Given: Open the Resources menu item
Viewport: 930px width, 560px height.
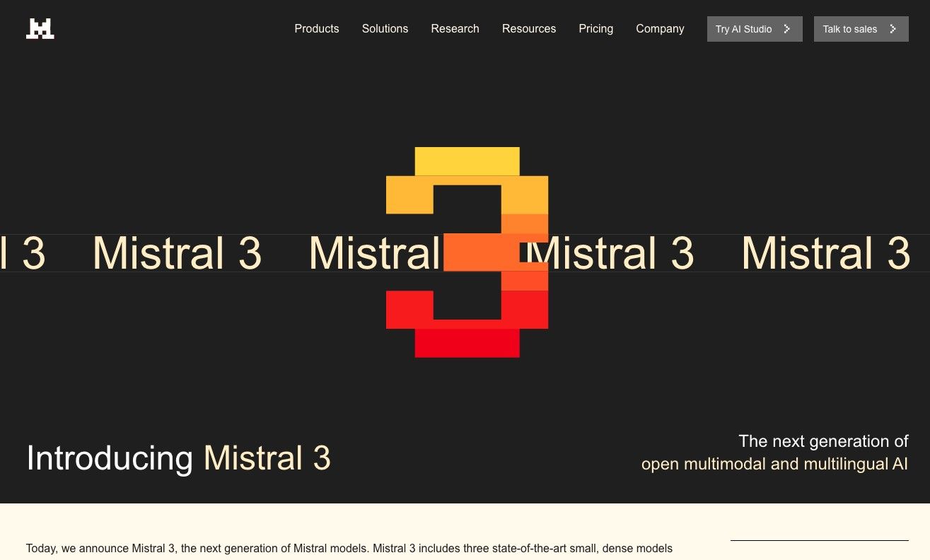Looking at the screenshot, I should tap(529, 29).
